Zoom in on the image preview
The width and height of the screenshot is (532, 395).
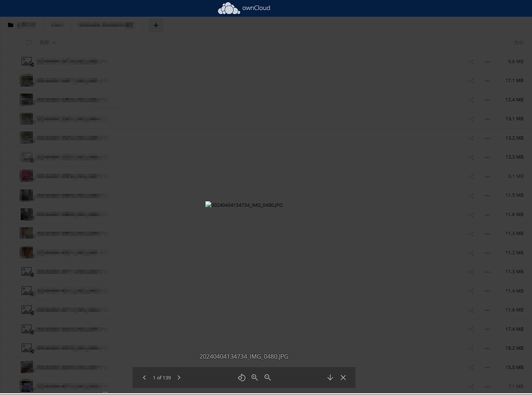[x=254, y=377]
